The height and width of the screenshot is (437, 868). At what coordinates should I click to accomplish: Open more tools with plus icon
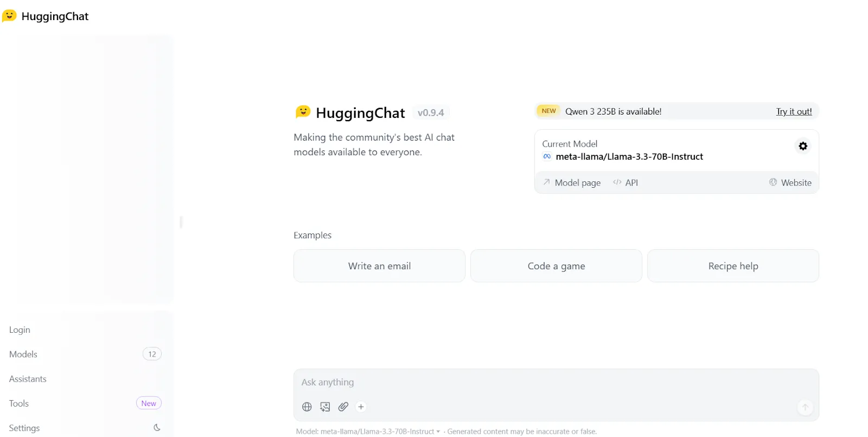pyautogui.click(x=361, y=407)
